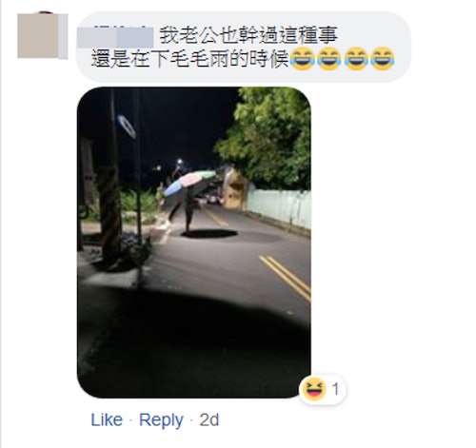Click the third laughing-tears emoji in comment
The width and height of the screenshot is (476, 448).
pyautogui.click(x=356, y=59)
